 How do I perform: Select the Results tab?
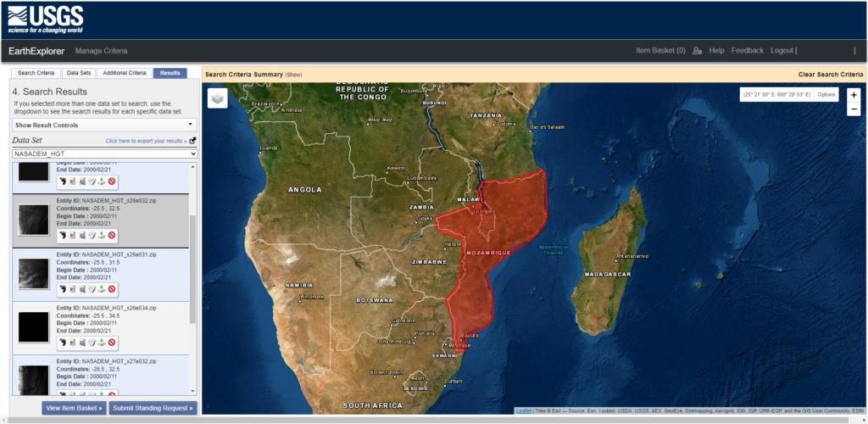(x=170, y=73)
